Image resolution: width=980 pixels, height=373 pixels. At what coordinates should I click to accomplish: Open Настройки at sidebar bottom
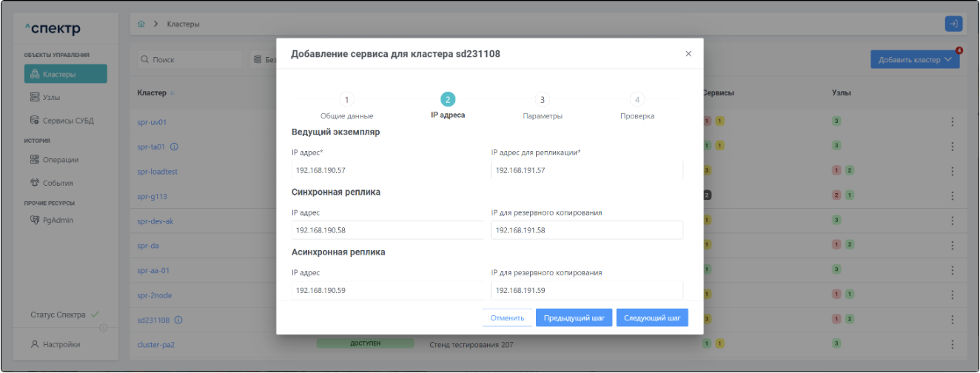click(x=58, y=344)
